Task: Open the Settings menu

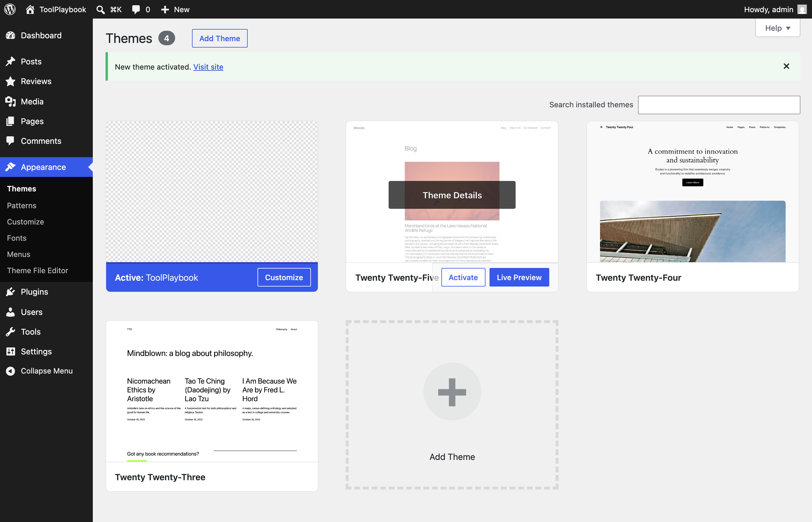Action: (46, 351)
